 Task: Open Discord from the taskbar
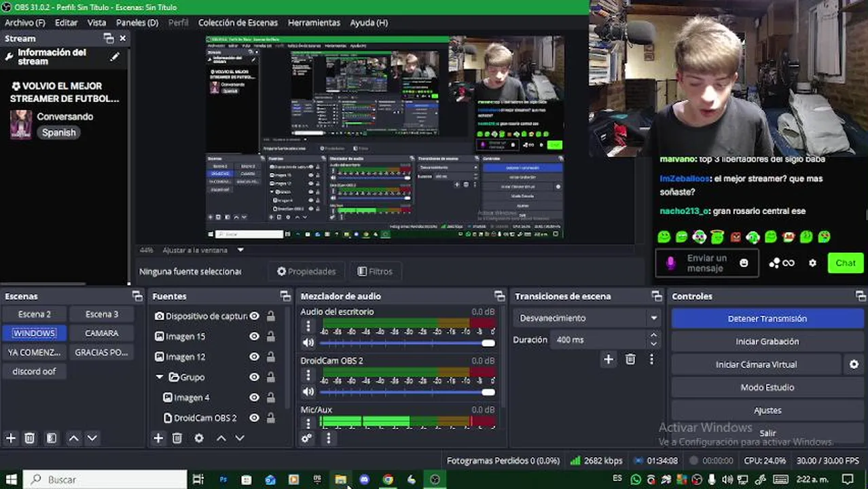[x=364, y=479]
